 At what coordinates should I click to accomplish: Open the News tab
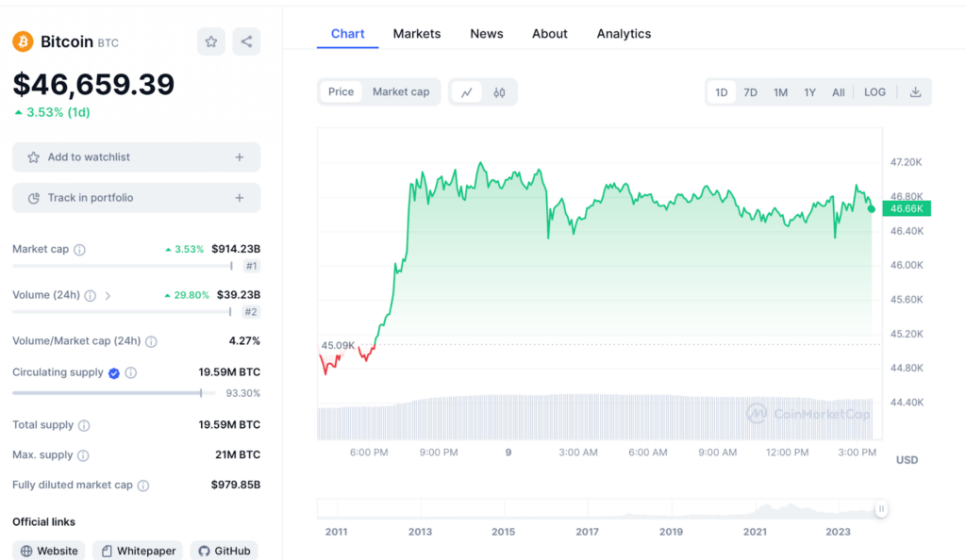(487, 34)
